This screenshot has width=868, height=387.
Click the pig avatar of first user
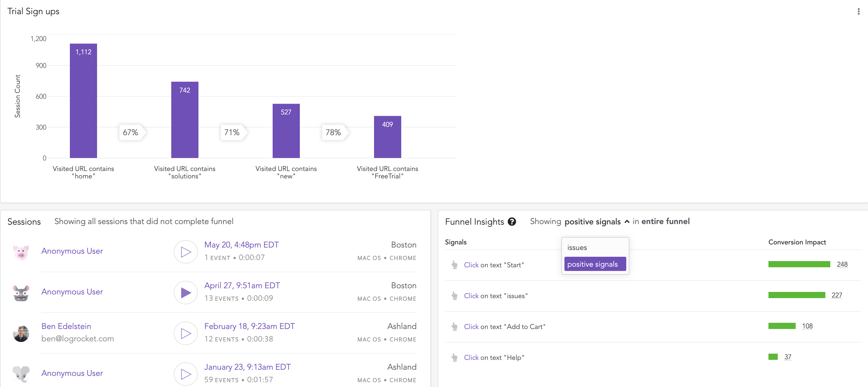pyautogui.click(x=21, y=252)
